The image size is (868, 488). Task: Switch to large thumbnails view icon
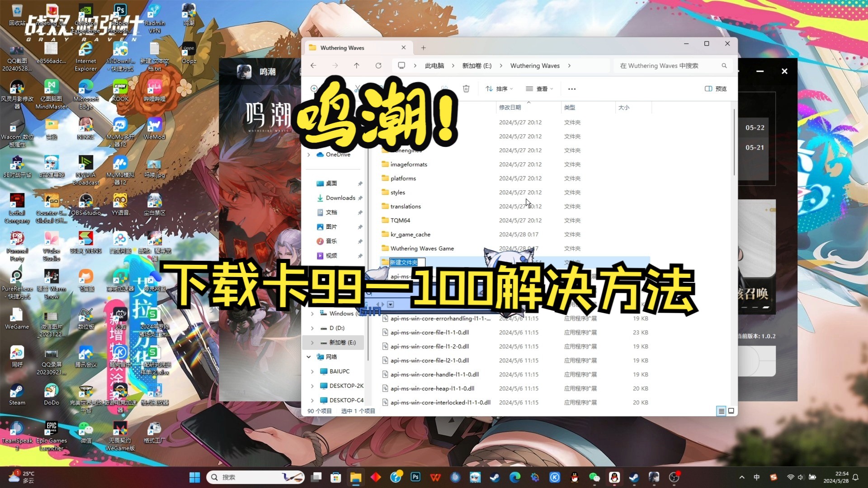point(731,411)
